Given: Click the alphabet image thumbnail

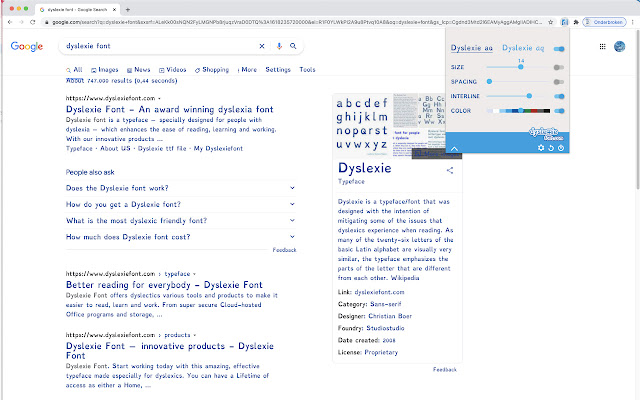Looking at the screenshot, I should pos(362,124).
